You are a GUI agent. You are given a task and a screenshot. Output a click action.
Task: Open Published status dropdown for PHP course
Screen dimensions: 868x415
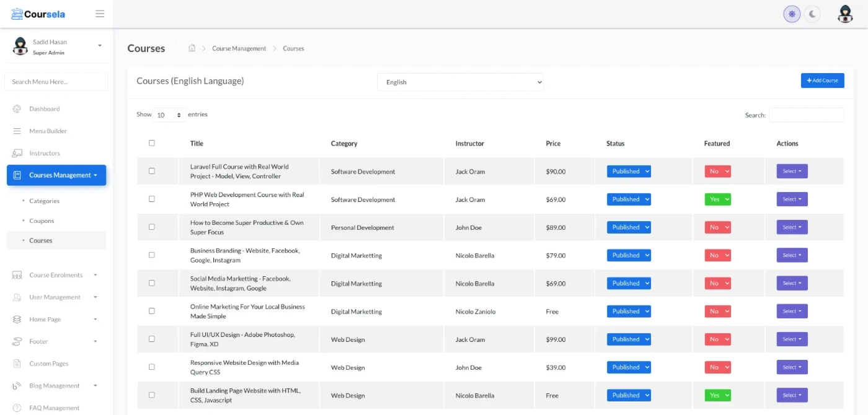[629, 199]
